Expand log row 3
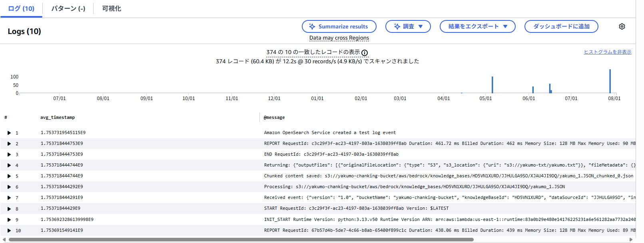 [9, 155]
